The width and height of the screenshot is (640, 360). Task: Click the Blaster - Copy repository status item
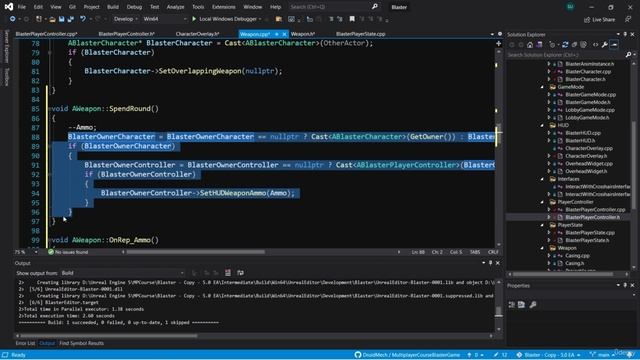(549, 355)
